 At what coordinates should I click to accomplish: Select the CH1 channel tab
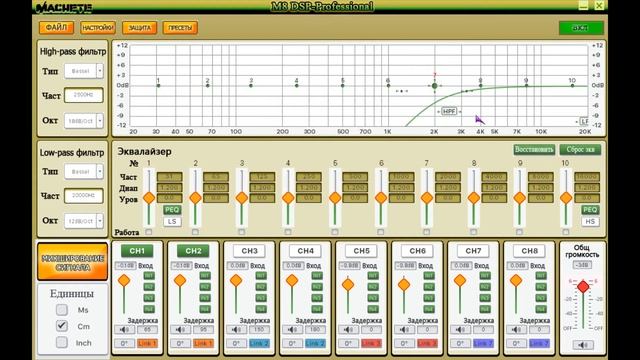137,251
